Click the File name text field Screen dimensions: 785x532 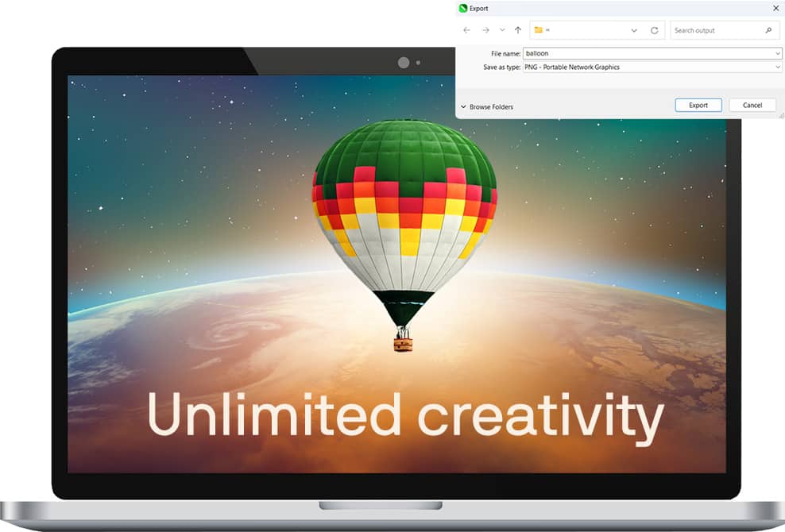[648, 53]
